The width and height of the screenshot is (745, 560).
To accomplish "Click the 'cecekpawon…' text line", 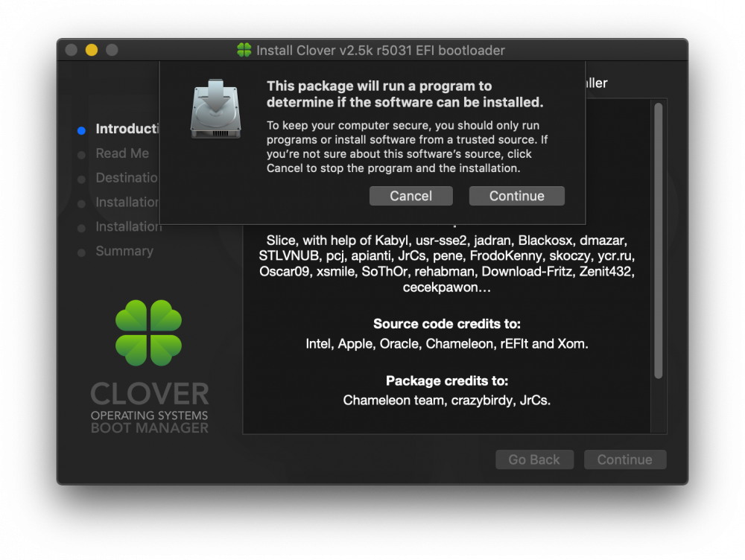I will click(x=446, y=287).
